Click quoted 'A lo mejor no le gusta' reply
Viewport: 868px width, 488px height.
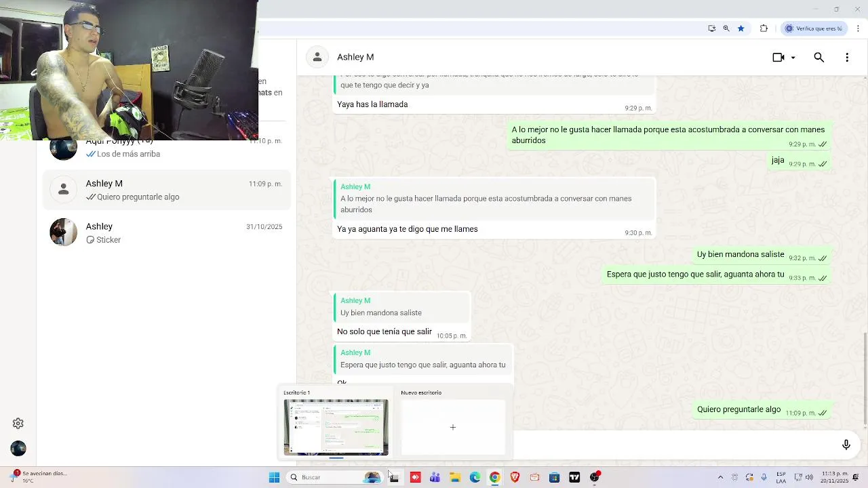click(494, 199)
